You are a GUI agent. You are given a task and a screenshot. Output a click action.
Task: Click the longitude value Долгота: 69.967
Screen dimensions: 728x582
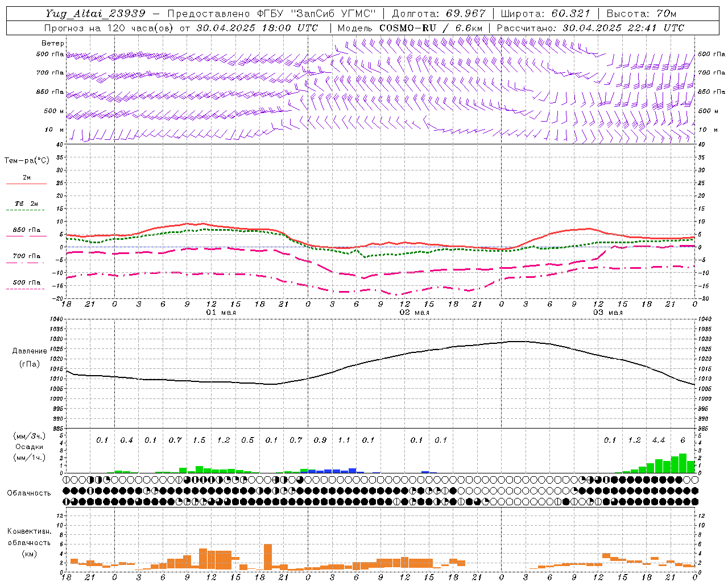439,14
